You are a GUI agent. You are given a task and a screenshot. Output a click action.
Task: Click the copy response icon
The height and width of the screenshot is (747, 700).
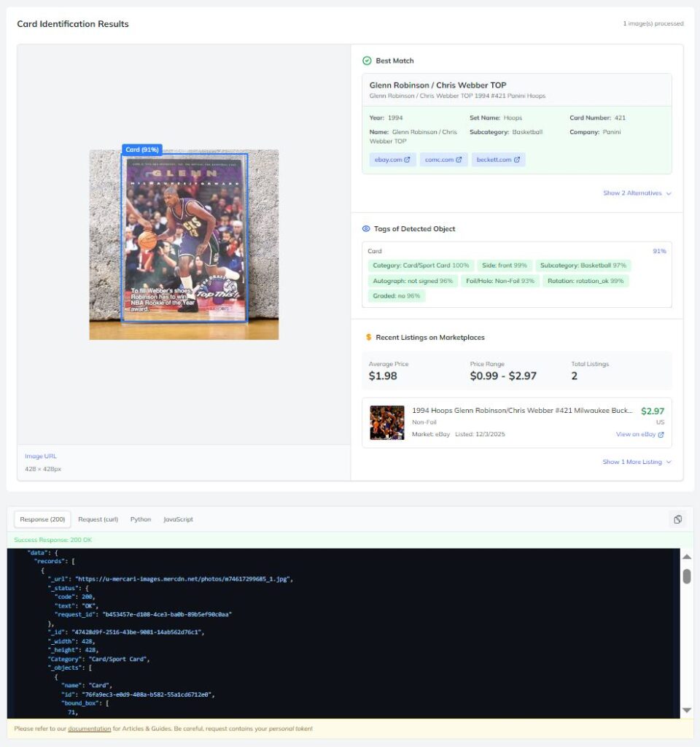point(677,519)
